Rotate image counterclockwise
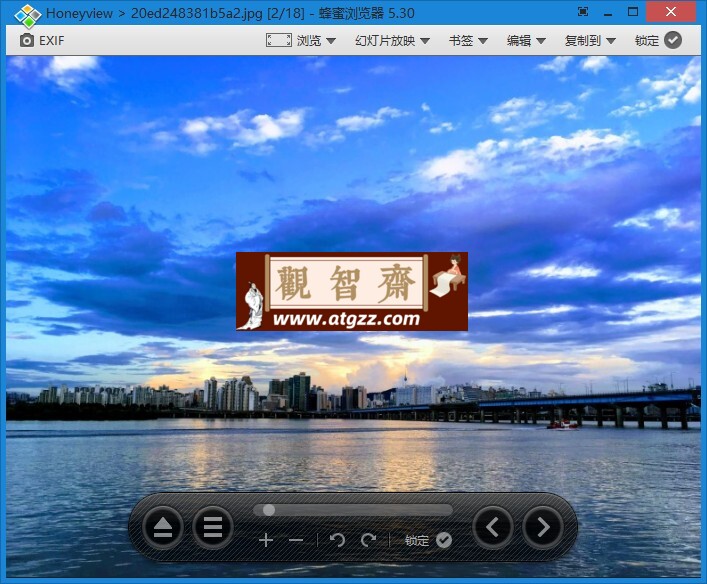The height and width of the screenshot is (584, 707). [x=337, y=540]
